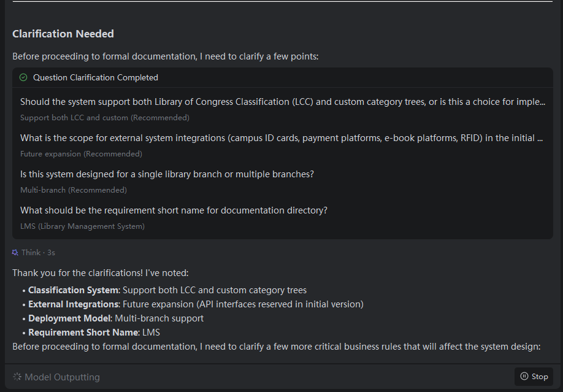Click the pause icon inside Stop
The height and width of the screenshot is (392, 563).
[524, 376]
